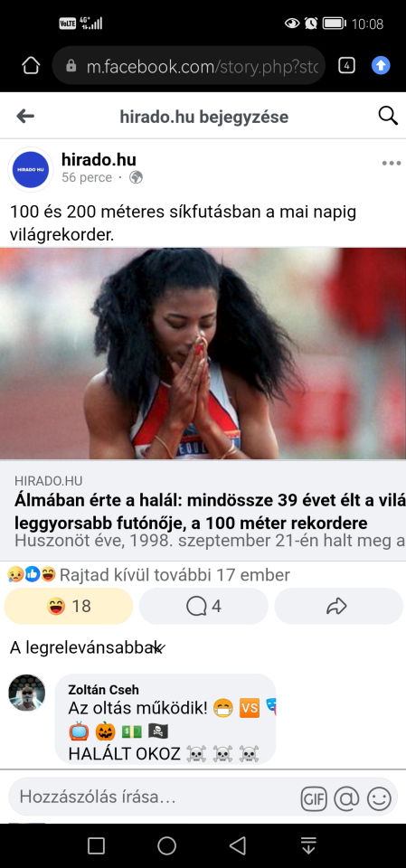
Task: Tap the Android back triangle navigation button
Action: pos(238,845)
